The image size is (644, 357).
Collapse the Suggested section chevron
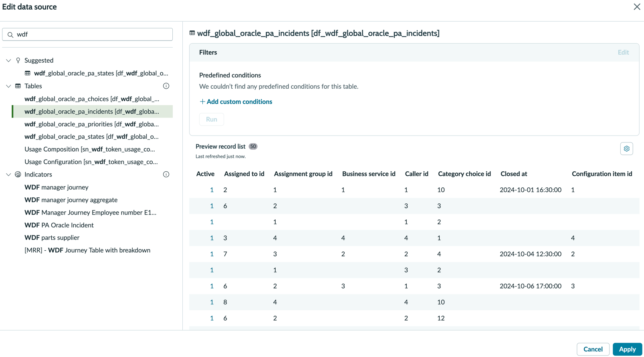click(8, 61)
